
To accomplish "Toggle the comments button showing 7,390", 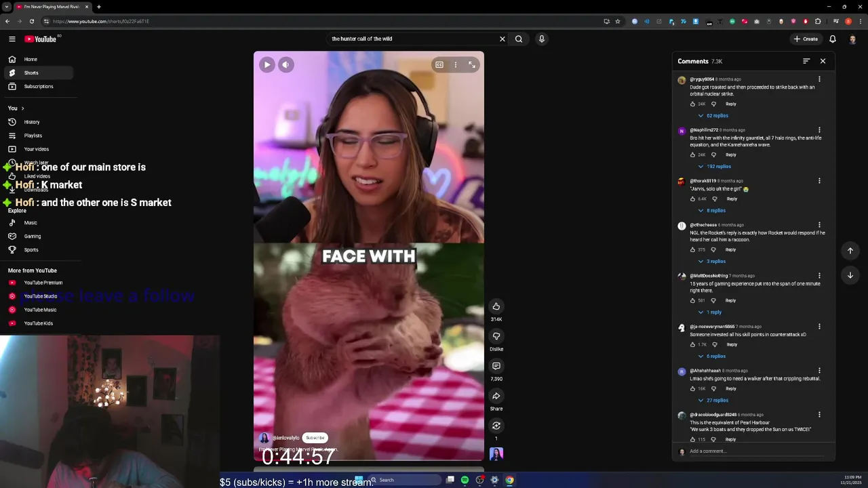I will pyautogui.click(x=496, y=366).
